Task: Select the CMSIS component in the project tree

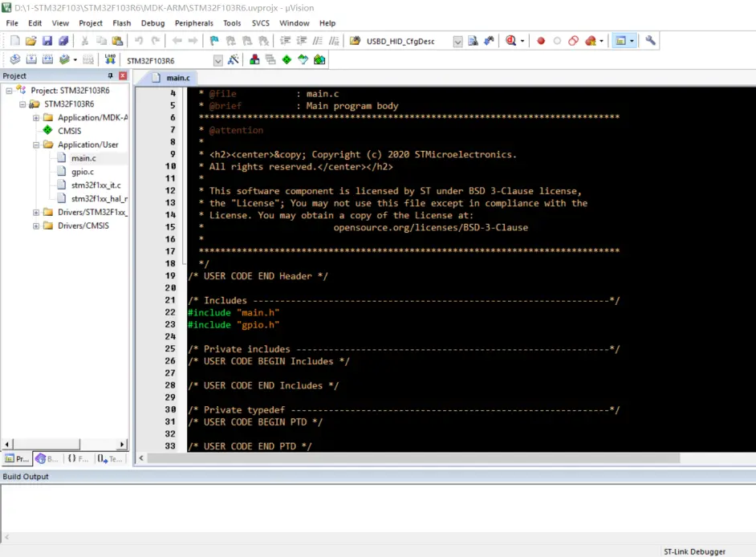Action: [x=70, y=131]
